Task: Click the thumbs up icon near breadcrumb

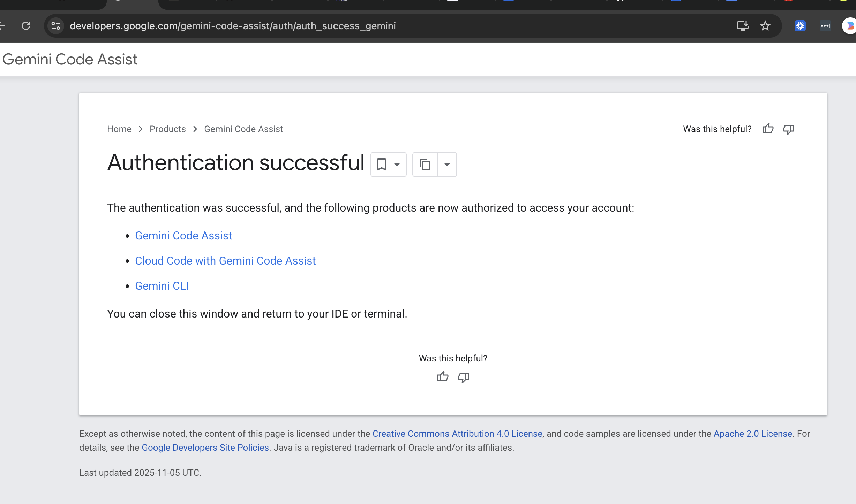Action: 768,129
